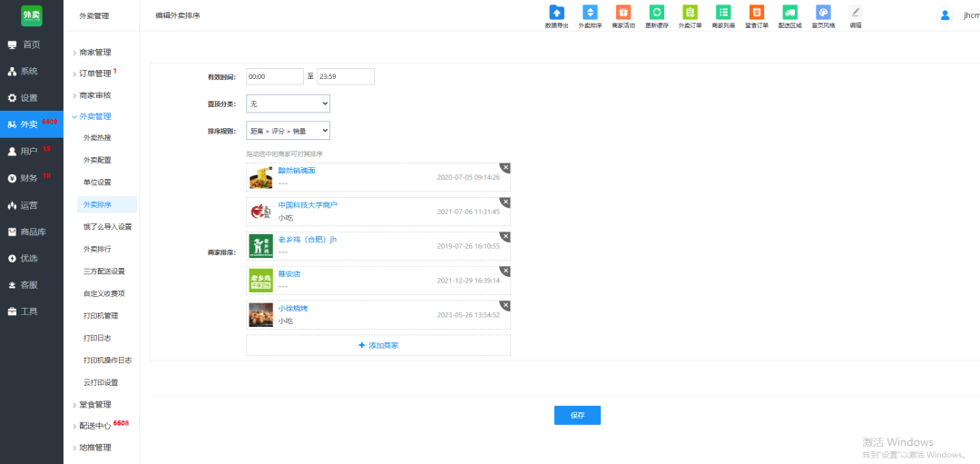Remove the 小徐烧烤 merchant from list
The image size is (980, 464).
coord(505,305)
